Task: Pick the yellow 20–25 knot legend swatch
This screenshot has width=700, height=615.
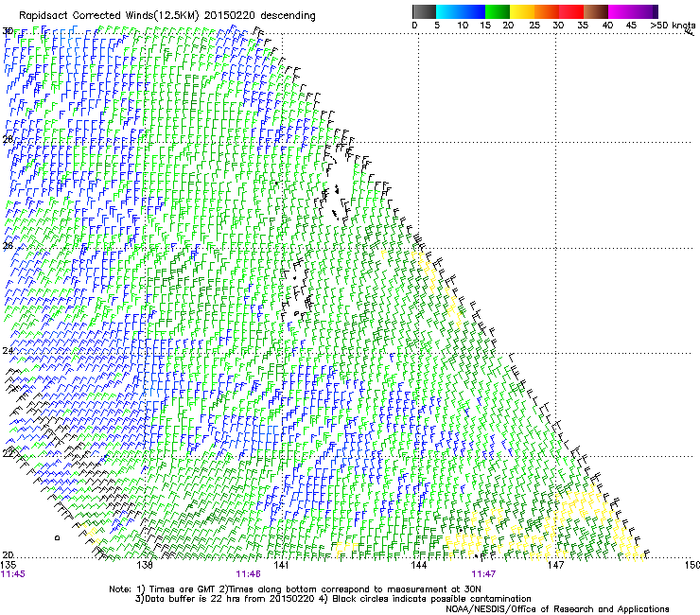Action: [x=522, y=11]
